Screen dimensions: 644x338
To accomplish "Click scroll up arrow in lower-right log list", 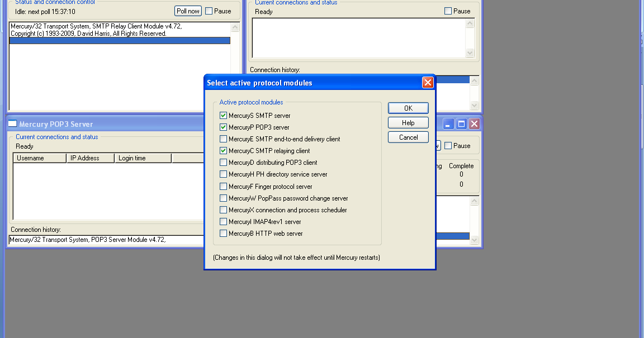I will (x=474, y=201).
